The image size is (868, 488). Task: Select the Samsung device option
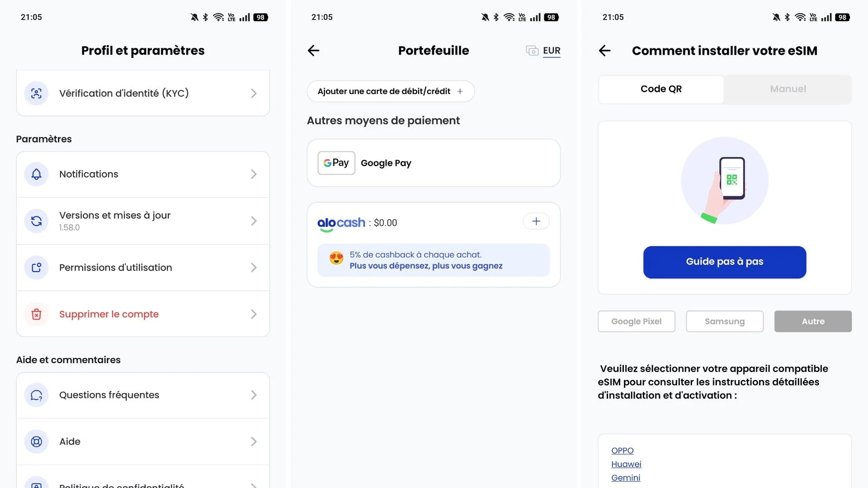(x=724, y=321)
